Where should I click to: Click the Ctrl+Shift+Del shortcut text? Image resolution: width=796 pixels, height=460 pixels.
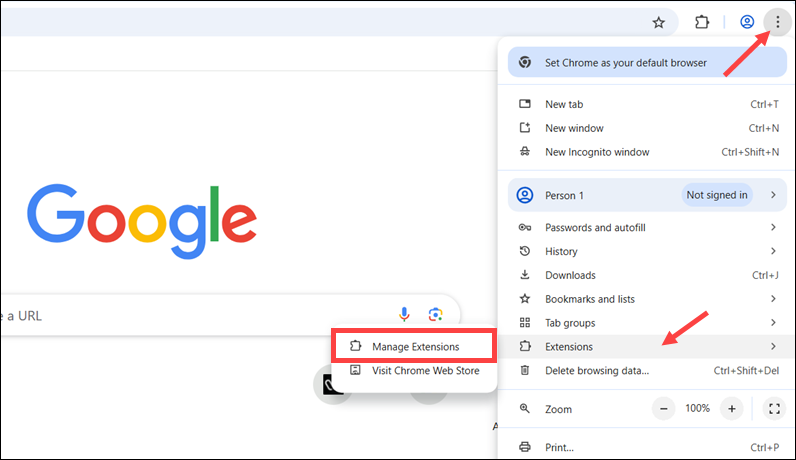click(746, 371)
